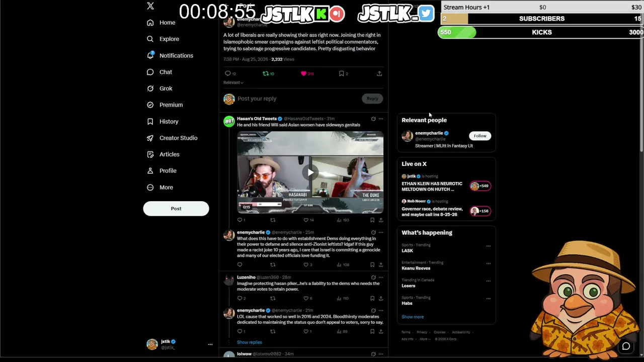644x362 pixels.
Task: Toggle like on the main post
Action: pyautogui.click(x=303, y=73)
